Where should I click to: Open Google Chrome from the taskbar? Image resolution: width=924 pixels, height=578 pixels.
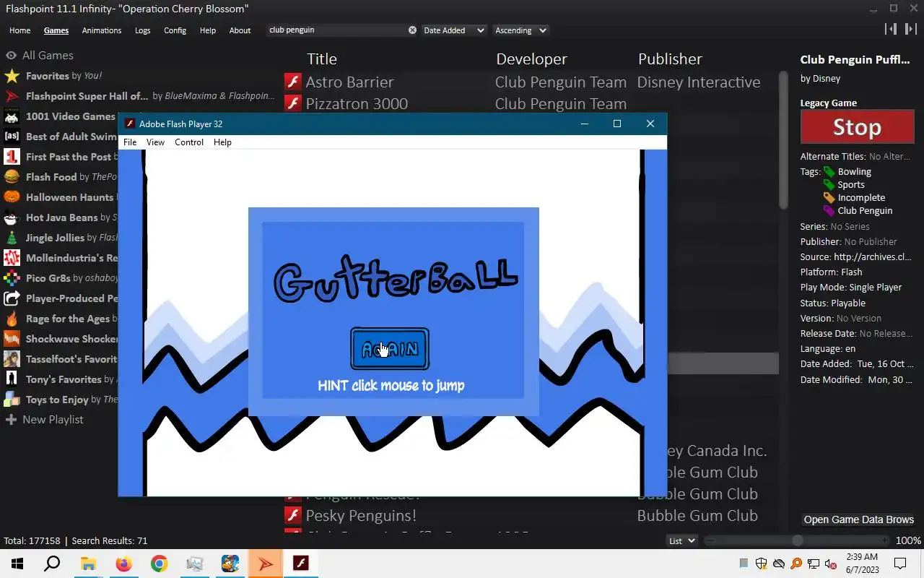[160, 564]
